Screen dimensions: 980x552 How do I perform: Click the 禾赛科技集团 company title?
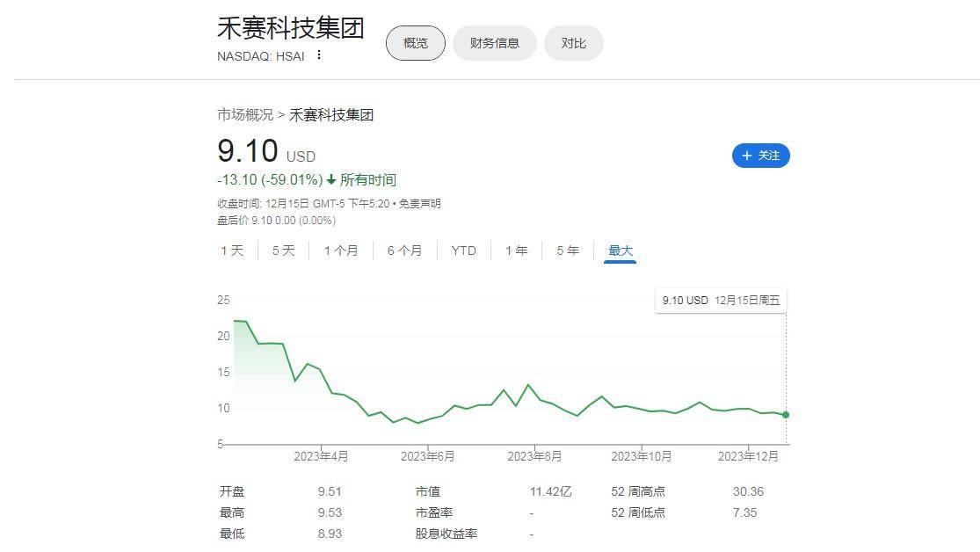click(291, 28)
